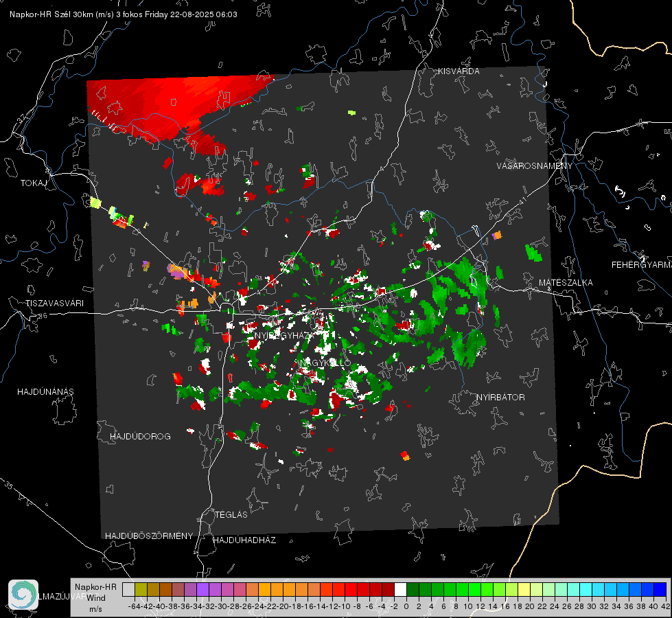Screen dimensions: 672x618
Task: Select the HAJDÚHADHÁZ city label
Action: [244, 540]
